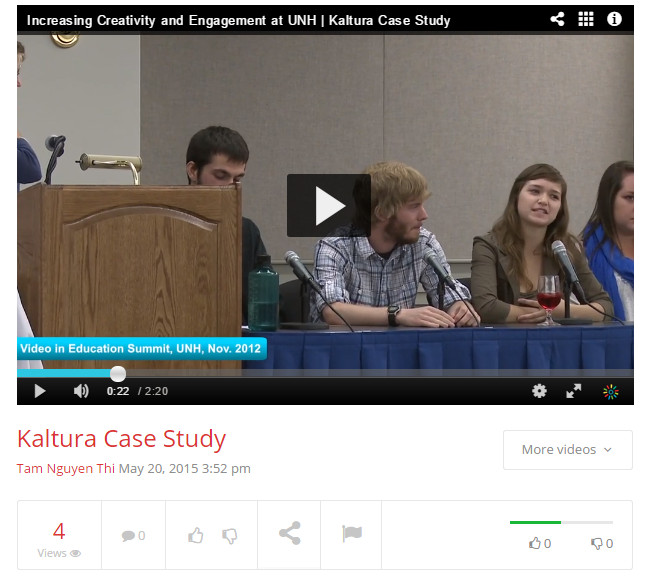Show video info via the info icon

(x=614, y=19)
